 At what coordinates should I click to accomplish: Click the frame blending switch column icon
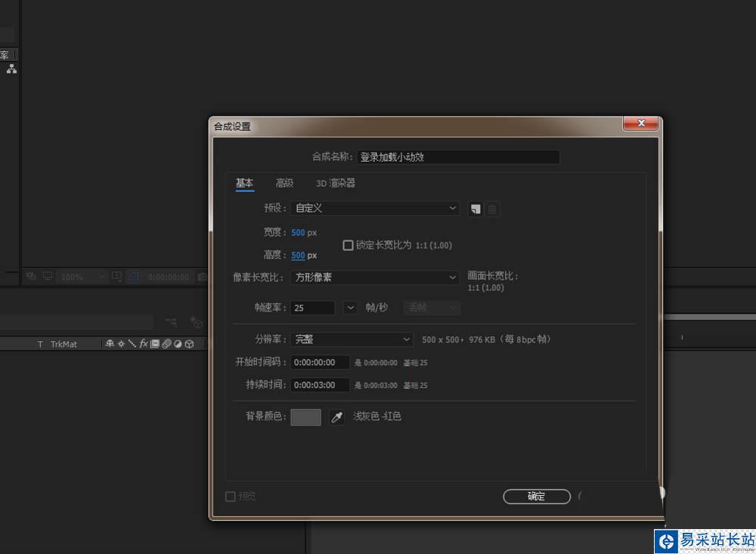[x=155, y=344]
